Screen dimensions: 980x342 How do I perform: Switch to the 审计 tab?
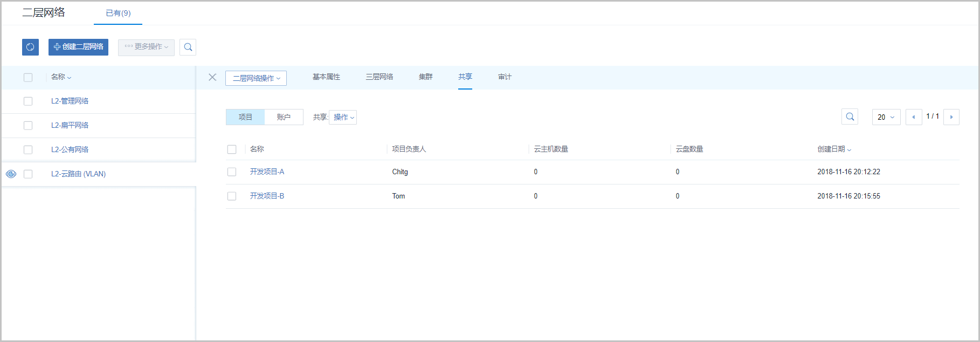(x=505, y=77)
